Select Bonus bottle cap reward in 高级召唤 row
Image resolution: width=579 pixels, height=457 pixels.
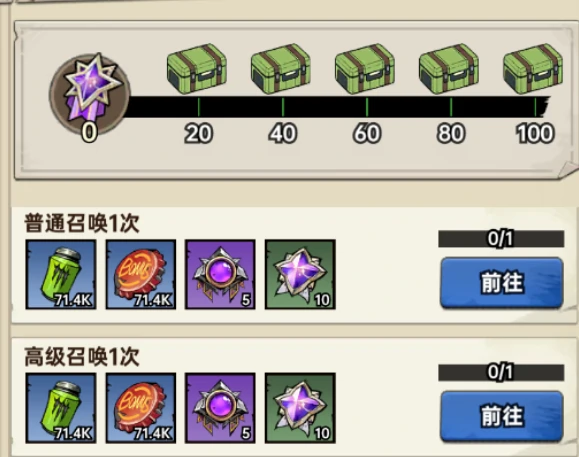point(141,408)
